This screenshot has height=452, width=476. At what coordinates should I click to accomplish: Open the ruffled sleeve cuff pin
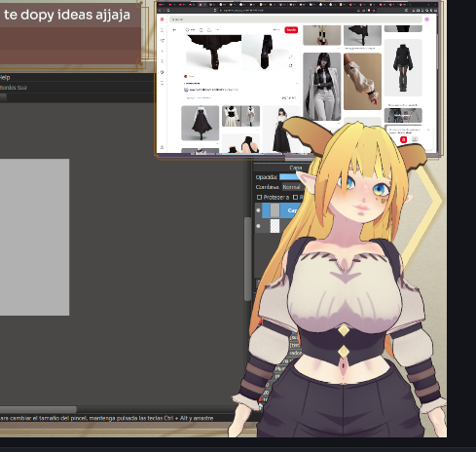tap(362, 82)
